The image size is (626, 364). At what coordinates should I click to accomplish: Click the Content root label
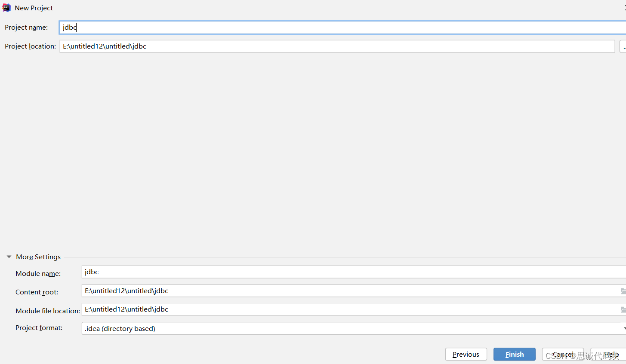(37, 292)
